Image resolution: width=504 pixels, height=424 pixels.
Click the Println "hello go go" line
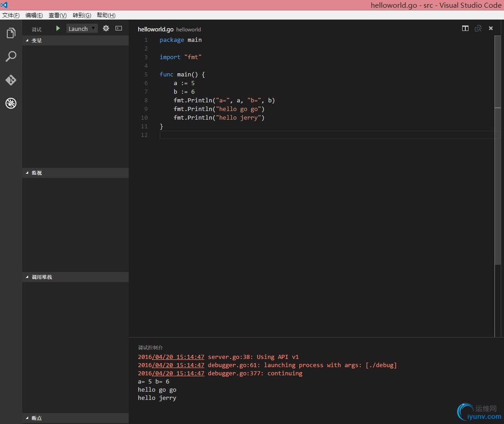pyautogui.click(x=219, y=109)
